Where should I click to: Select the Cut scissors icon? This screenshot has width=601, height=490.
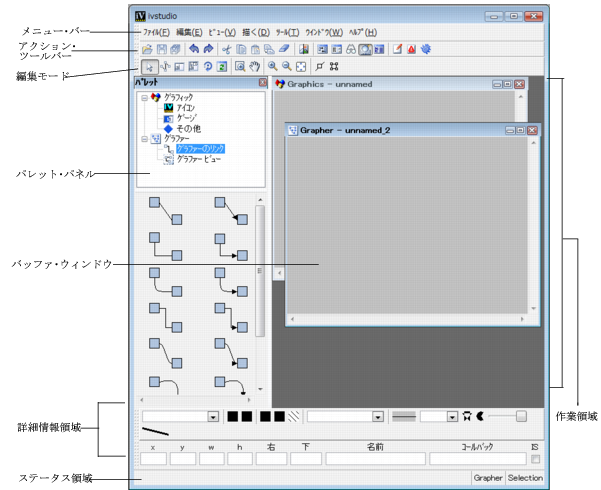(226, 48)
